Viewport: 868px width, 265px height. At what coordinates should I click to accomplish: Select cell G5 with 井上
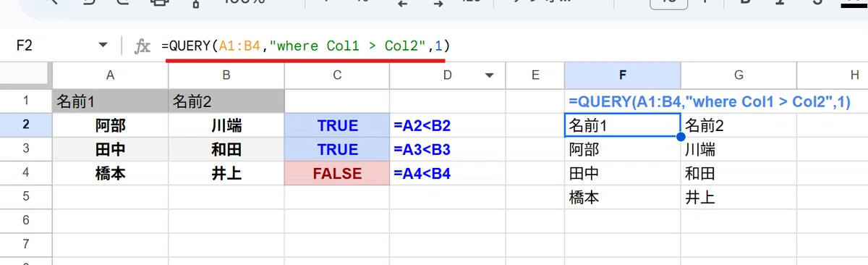[x=739, y=196]
